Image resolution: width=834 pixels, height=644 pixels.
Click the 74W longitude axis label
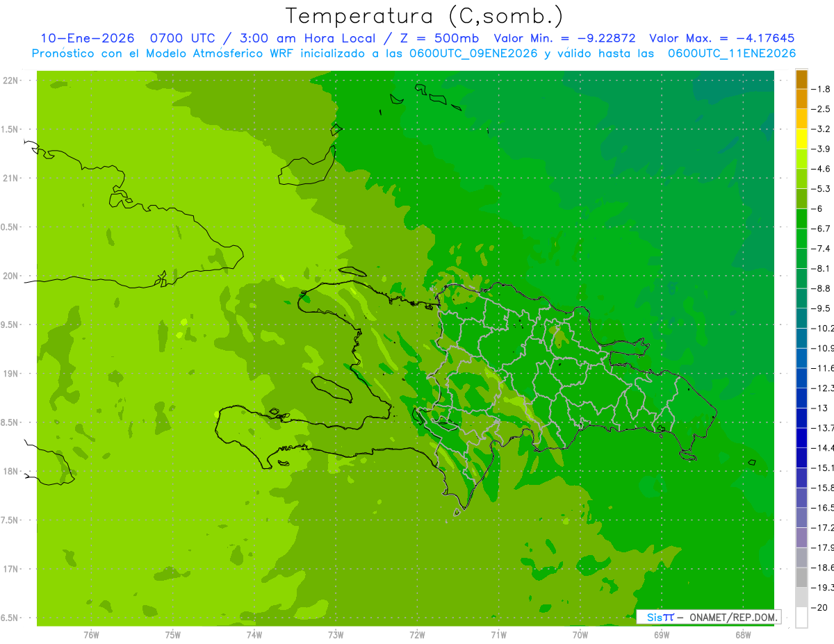254,634
